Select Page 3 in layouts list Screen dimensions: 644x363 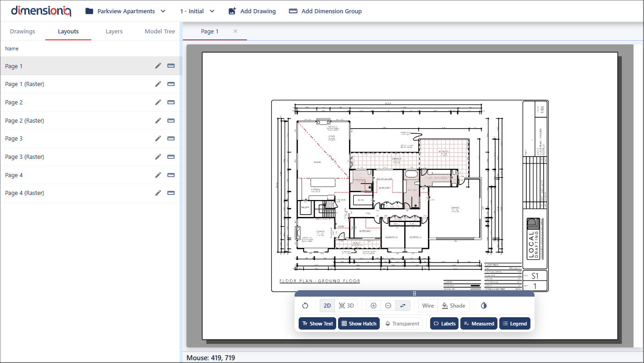click(x=14, y=139)
